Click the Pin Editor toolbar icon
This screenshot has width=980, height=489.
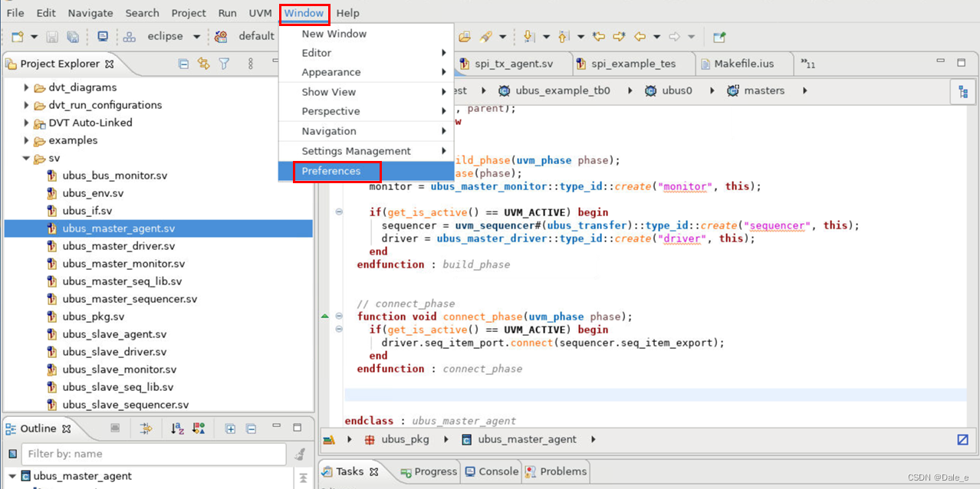pos(719,37)
